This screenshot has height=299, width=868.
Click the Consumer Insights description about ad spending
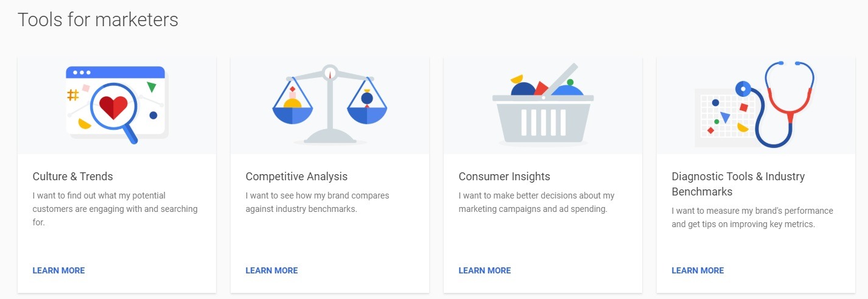coord(536,202)
